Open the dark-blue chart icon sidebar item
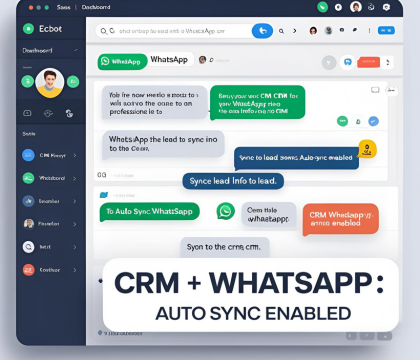The height and width of the screenshot is (360, 420). (x=28, y=201)
